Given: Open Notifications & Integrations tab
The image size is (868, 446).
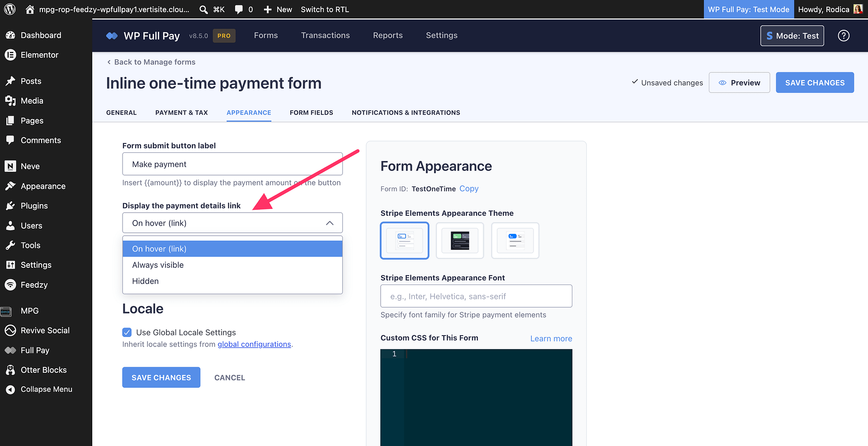Looking at the screenshot, I should pos(406,113).
